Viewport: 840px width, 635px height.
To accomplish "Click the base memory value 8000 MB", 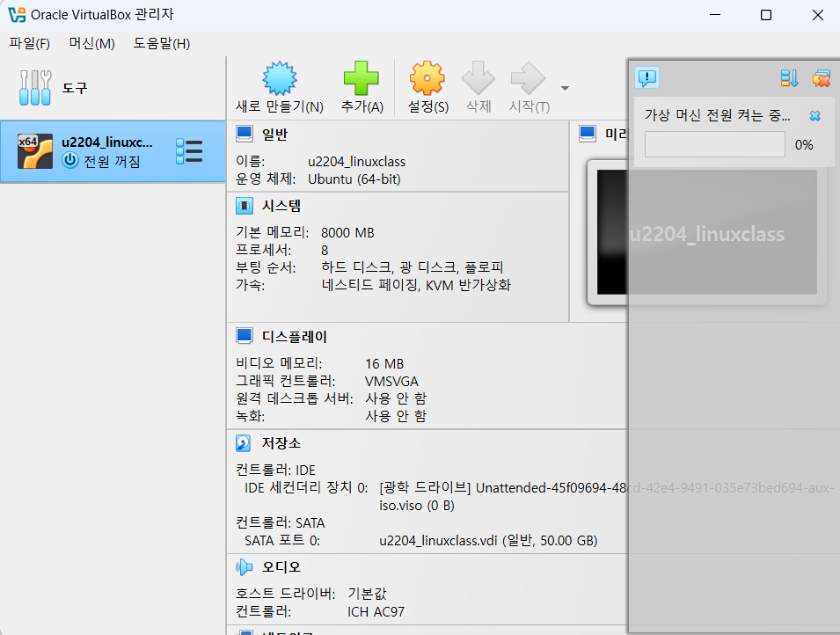I will point(347,232).
